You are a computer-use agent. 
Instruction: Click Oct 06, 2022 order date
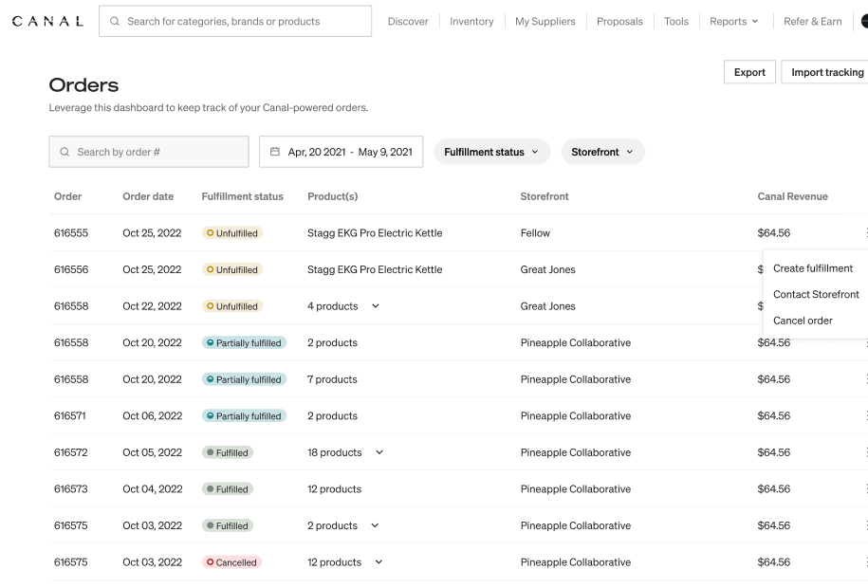pos(152,415)
